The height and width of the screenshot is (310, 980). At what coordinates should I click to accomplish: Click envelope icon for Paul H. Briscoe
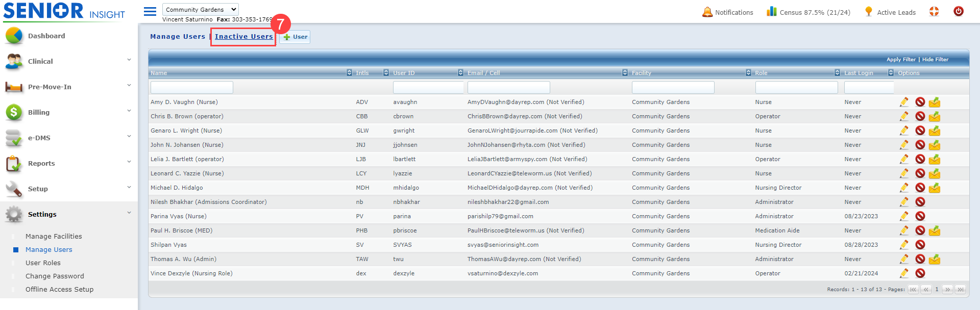point(935,230)
